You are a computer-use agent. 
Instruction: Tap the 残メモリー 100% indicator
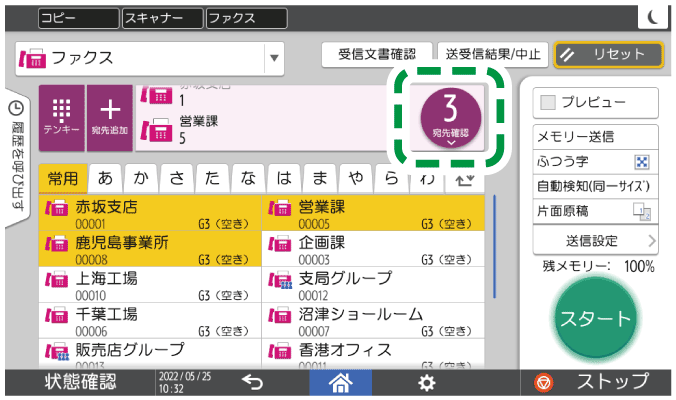click(x=598, y=267)
